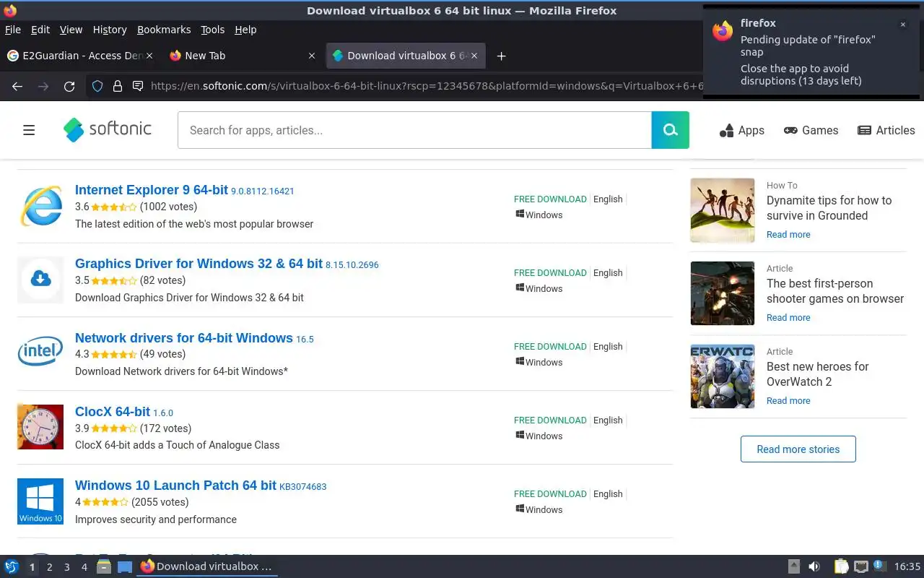Close the New Tab tab
Image resolution: width=924 pixels, height=578 pixels.
(x=311, y=56)
